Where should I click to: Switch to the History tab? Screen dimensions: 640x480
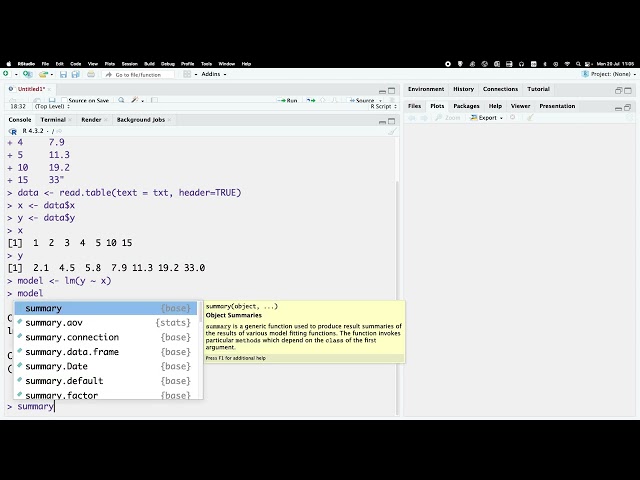coord(464,89)
